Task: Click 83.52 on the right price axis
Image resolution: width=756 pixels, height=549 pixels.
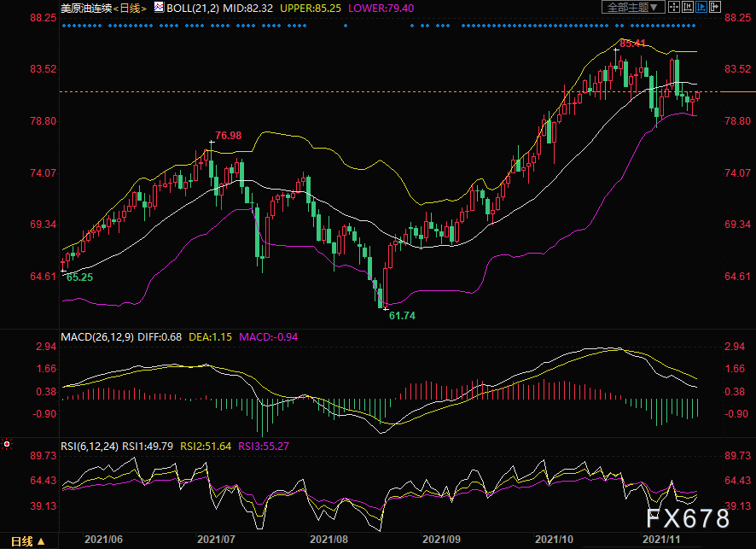Action: [x=738, y=69]
